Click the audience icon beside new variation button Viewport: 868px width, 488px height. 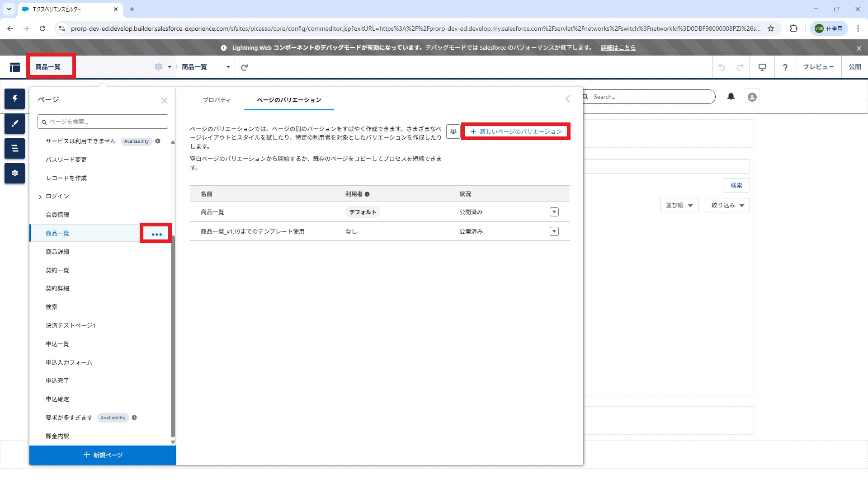[453, 131]
